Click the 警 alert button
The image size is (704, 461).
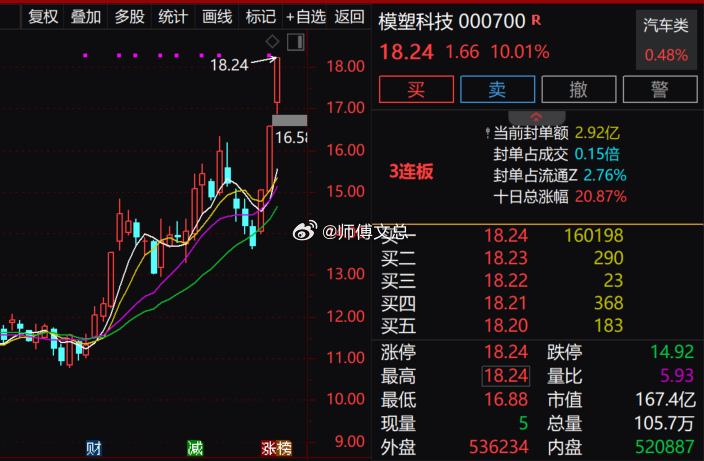(x=660, y=89)
